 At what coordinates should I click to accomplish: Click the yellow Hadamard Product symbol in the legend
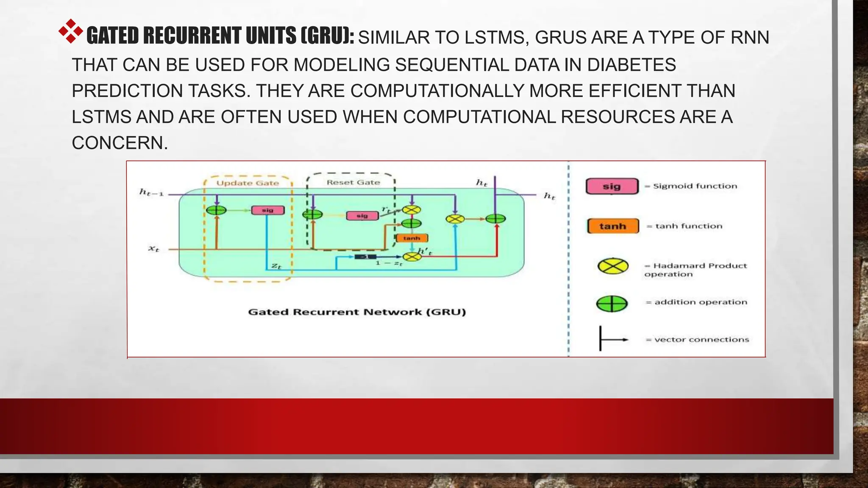[x=613, y=266]
